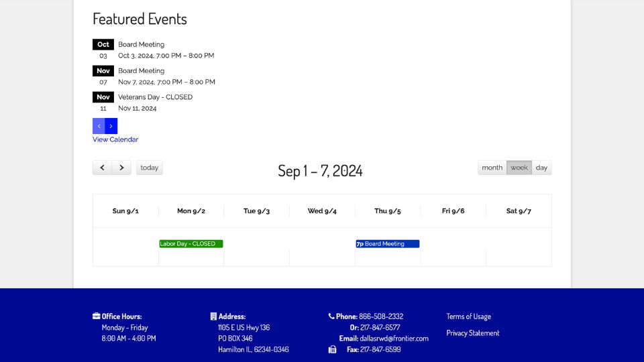644x362 pixels.
Task: Open Terms of Usage page
Action: click(468, 316)
